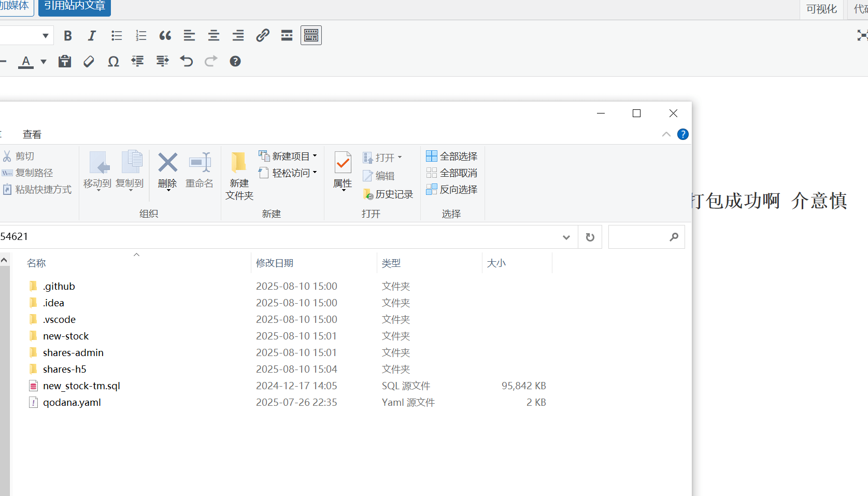Toggle the toolbar with the keyboard icon
Viewport: 868px width, 496px height.
click(x=311, y=35)
